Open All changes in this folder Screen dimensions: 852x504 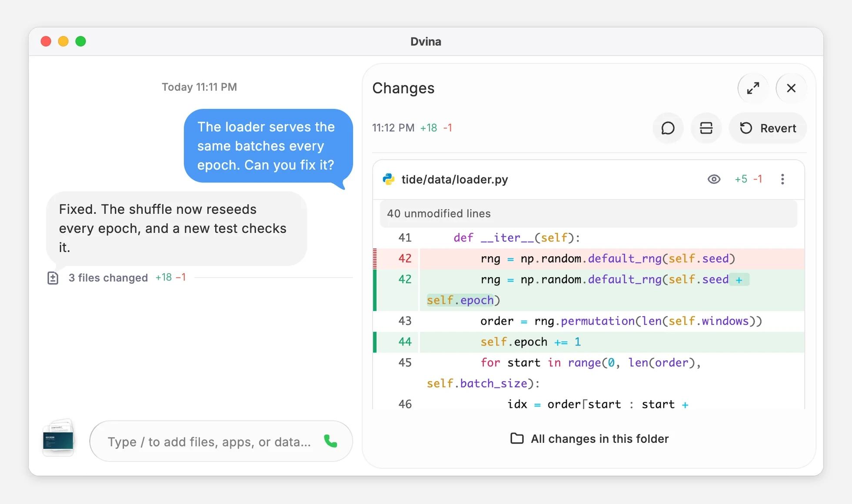pos(589,439)
